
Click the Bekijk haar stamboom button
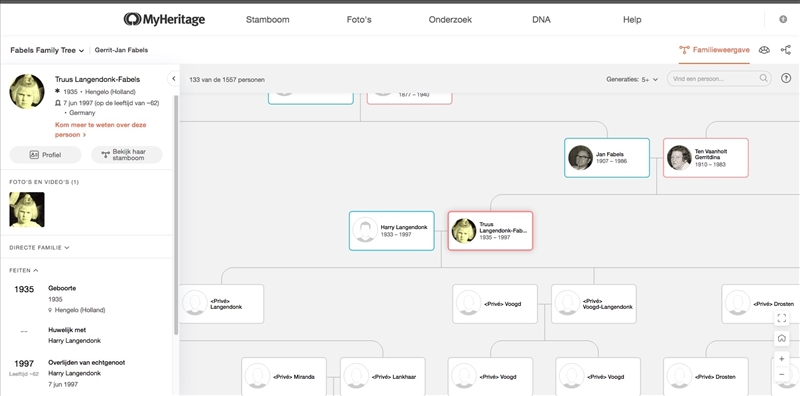127,155
